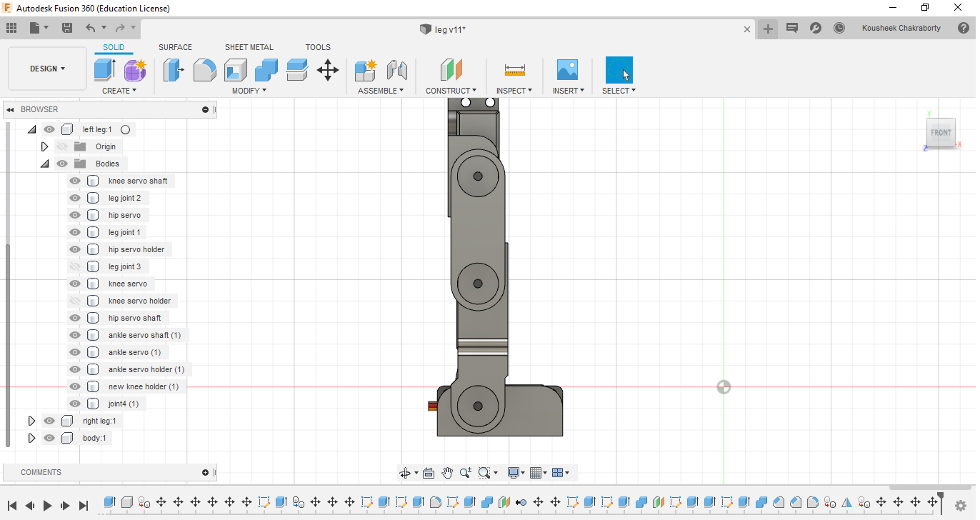Click the FRONT face of the ViewCube
980x520 pixels.
tap(941, 133)
